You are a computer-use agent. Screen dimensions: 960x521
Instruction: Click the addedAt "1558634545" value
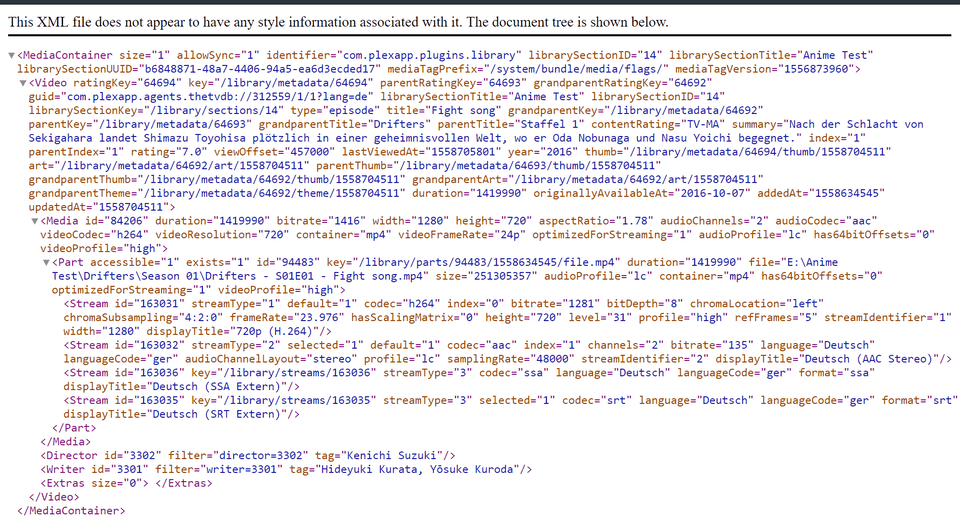847,193
